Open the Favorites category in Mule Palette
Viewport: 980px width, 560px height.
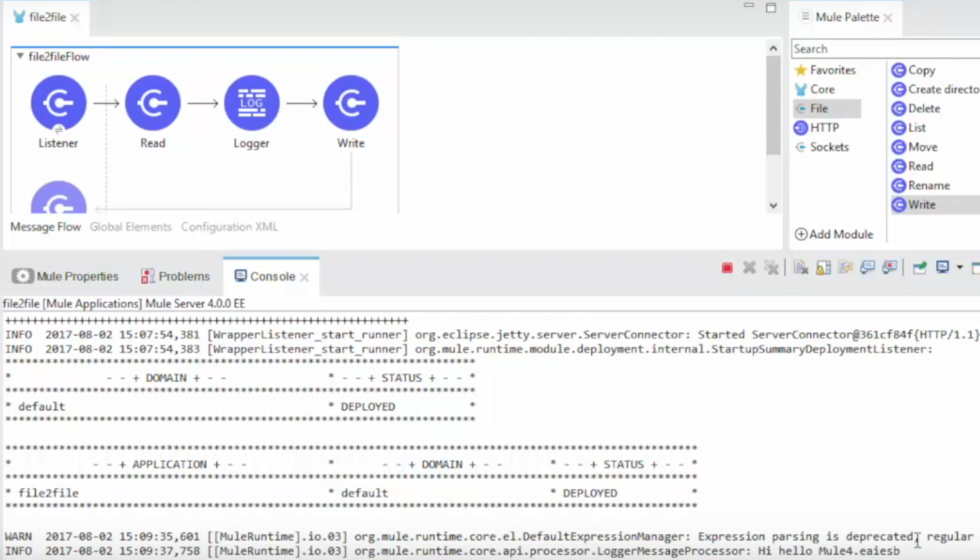coord(825,70)
